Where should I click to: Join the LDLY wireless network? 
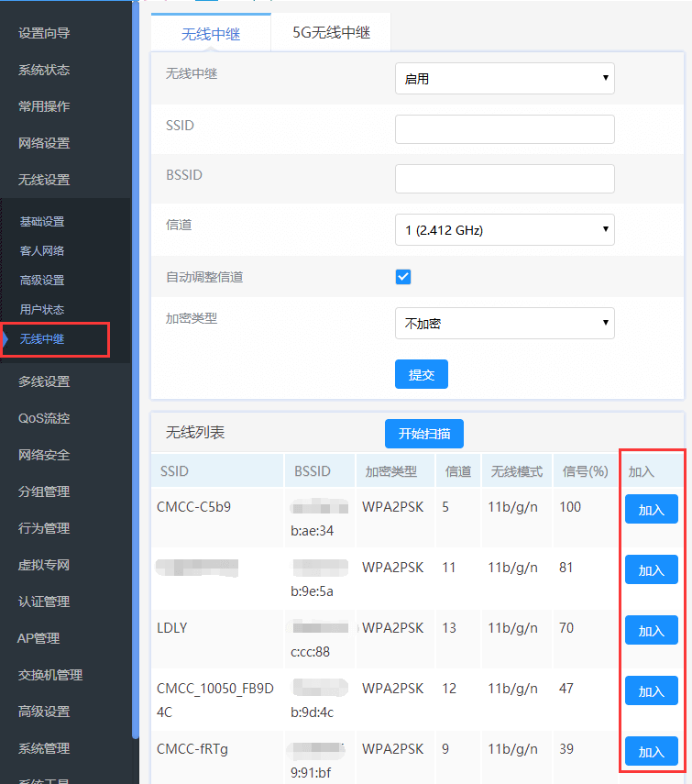pyautogui.click(x=651, y=630)
